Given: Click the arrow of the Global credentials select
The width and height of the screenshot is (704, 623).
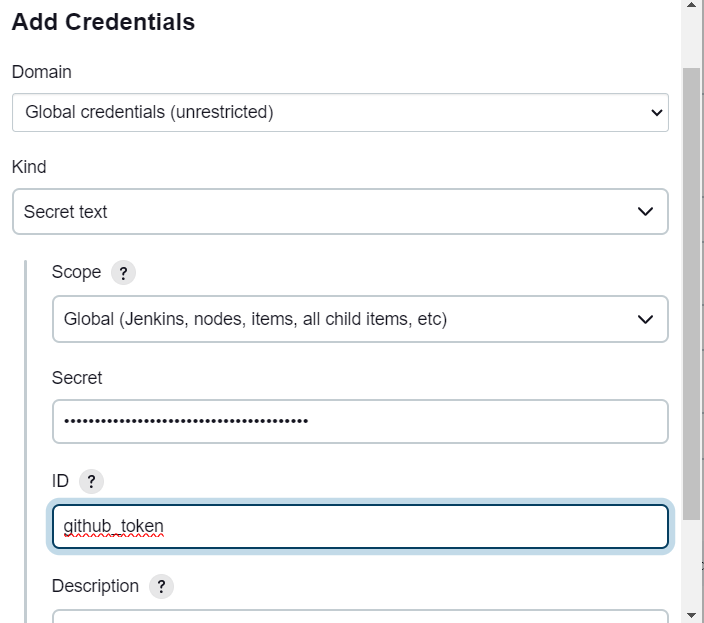Looking at the screenshot, I should coord(656,113).
